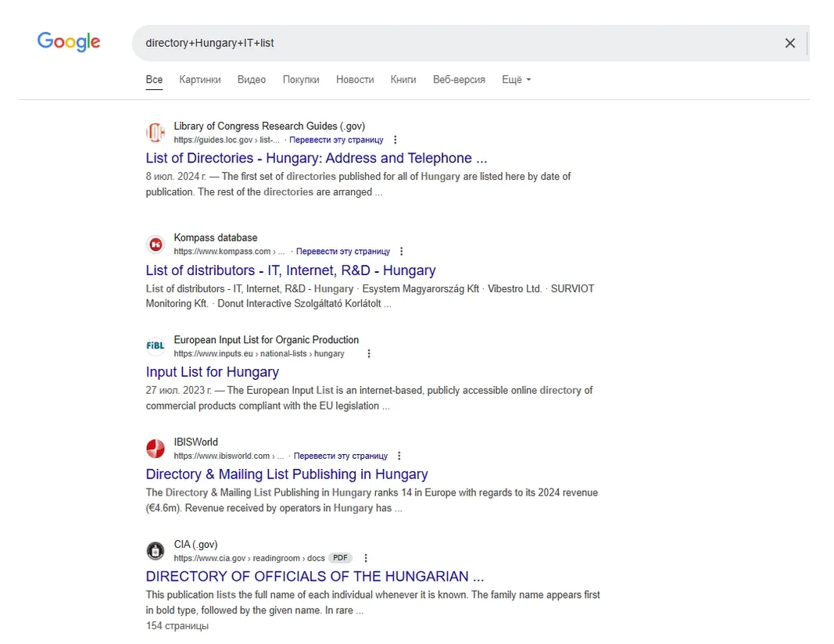Viewport: 834px width, 644px height.
Task: Switch to the Видео tab
Action: click(252, 79)
